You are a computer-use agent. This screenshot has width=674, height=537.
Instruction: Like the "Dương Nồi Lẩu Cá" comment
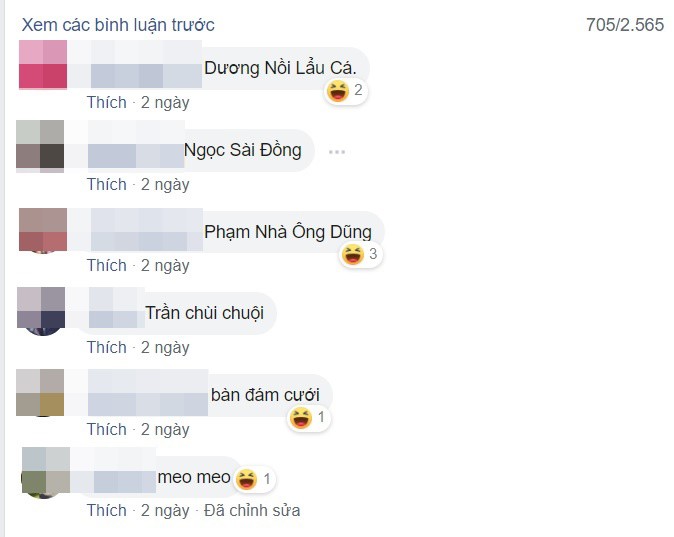click(x=107, y=102)
